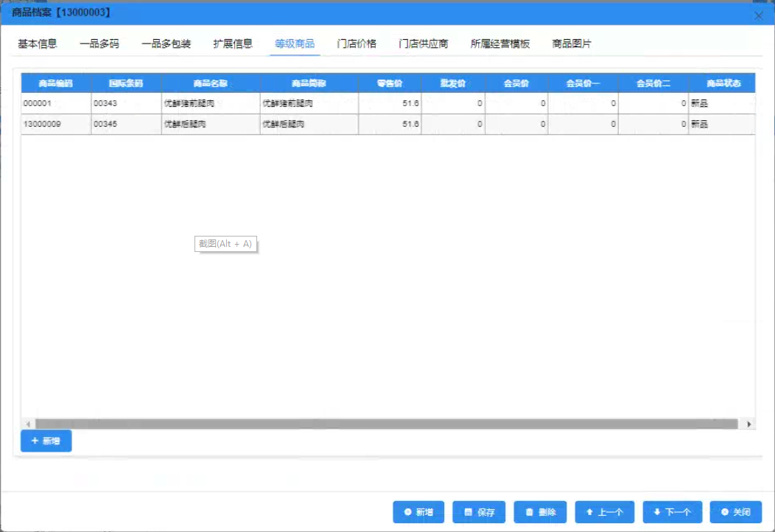Open the 一品多码 tab
The image size is (775, 532).
[99, 43]
